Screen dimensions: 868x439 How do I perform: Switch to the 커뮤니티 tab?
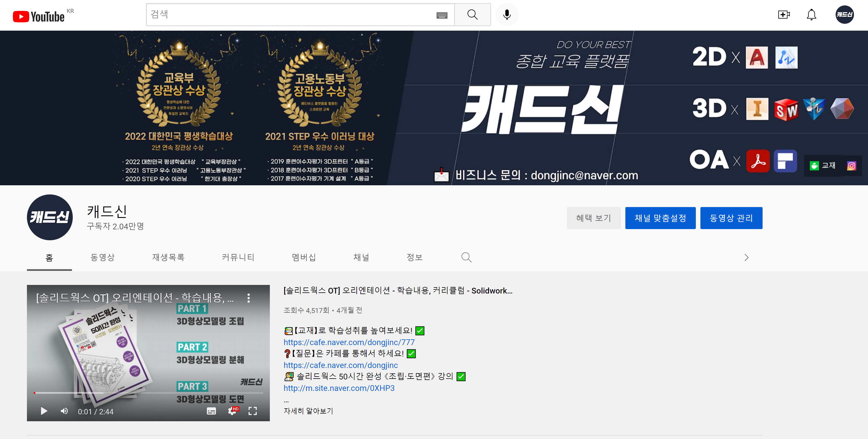[x=238, y=257]
